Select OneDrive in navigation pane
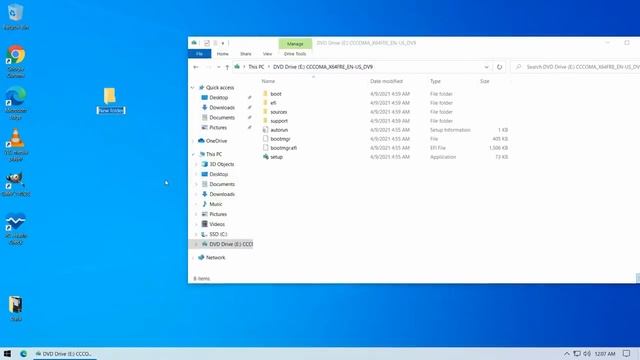Screen dimensions: 640x360 (216, 141)
